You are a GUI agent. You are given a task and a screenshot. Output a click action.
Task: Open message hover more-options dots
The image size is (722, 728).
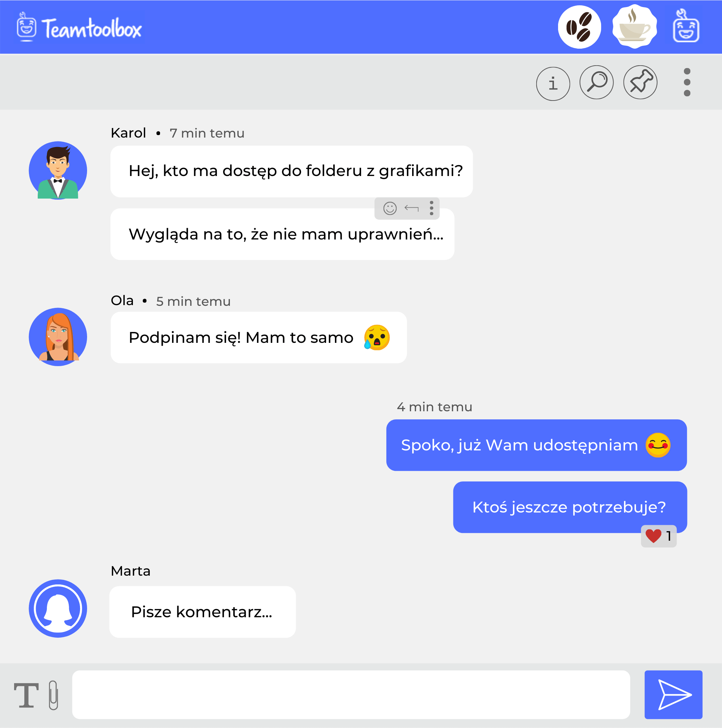(432, 208)
